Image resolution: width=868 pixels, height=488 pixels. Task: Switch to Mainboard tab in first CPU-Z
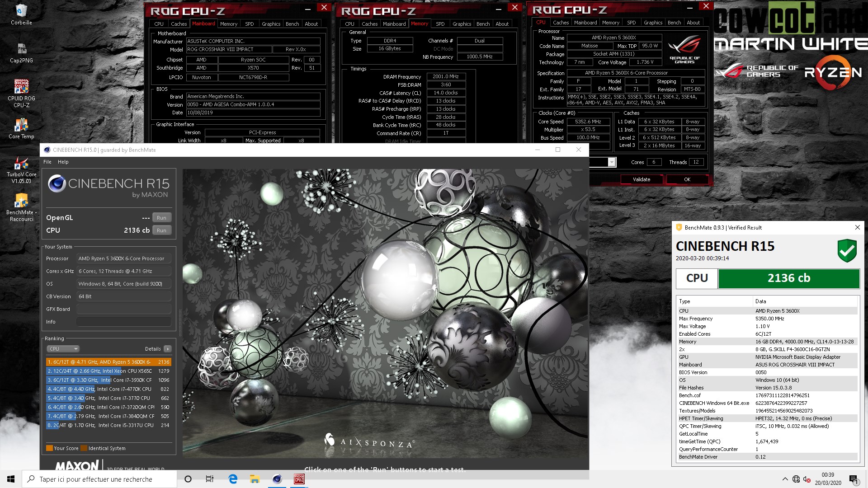click(x=203, y=23)
